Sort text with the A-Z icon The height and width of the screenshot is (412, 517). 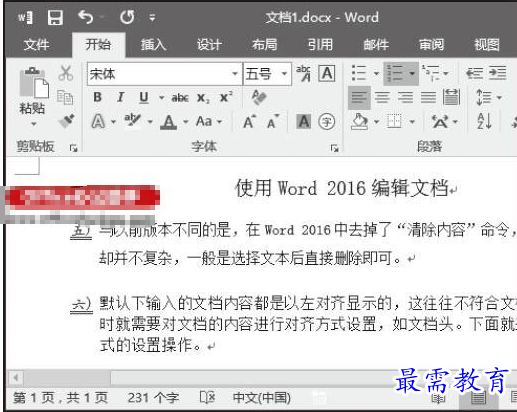[484, 121]
